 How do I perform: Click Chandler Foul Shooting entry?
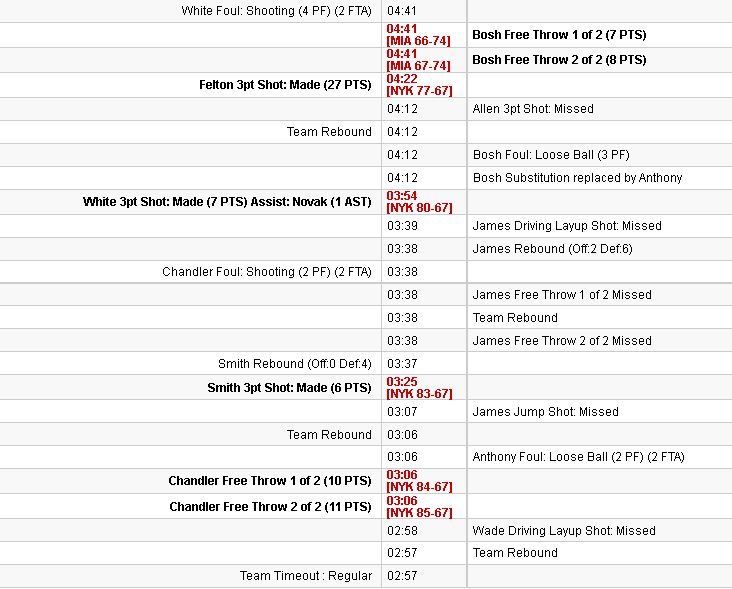coord(267,272)
